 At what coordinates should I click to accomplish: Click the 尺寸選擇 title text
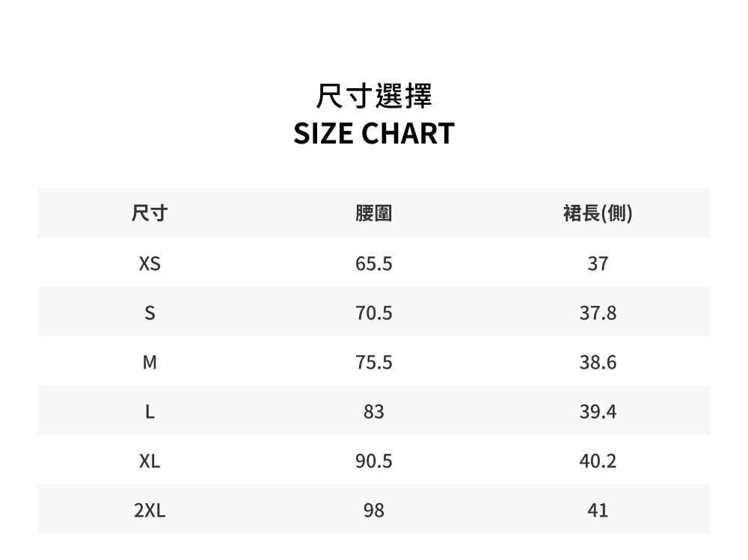point(373,96)
